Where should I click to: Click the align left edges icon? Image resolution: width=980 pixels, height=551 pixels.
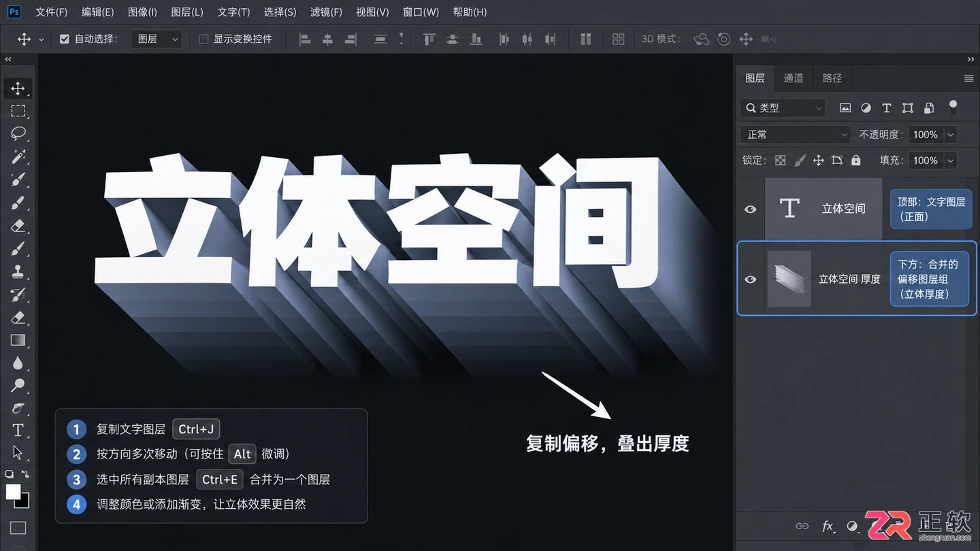click(x=306, y=39)
